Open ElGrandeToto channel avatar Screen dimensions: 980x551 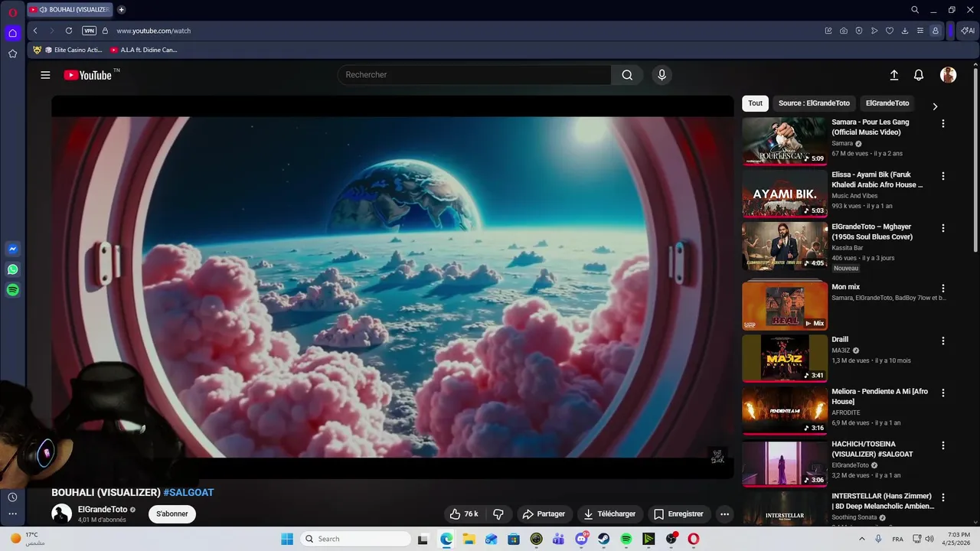tap(62, 514)
